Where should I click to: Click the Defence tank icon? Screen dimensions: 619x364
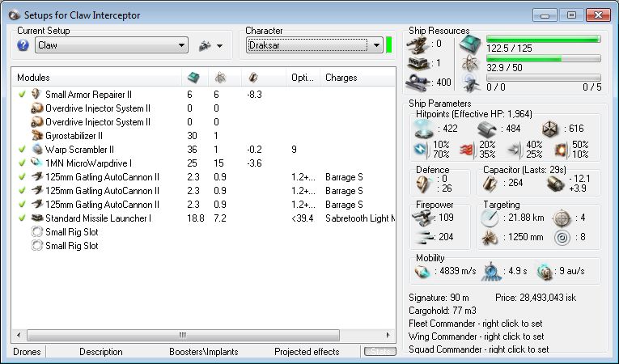point(423,184)
